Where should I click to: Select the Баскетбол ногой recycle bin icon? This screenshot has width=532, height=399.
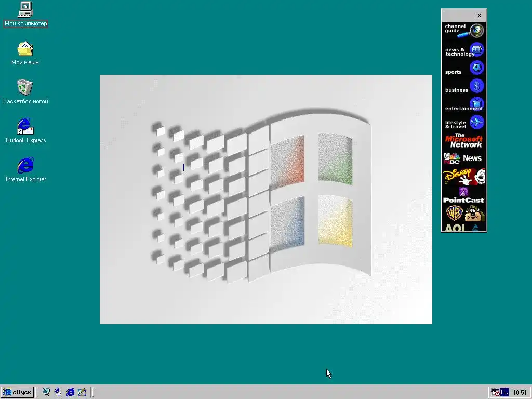[25, 92]
